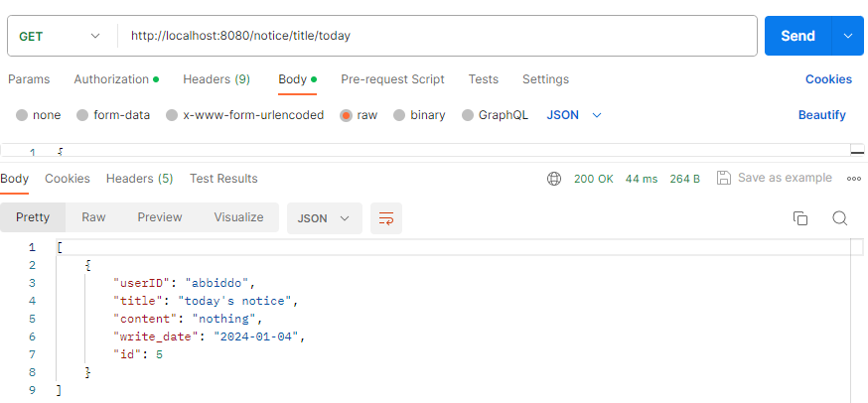Select the binary body radio button
The image size is (868, 403).
click(399, 115)
